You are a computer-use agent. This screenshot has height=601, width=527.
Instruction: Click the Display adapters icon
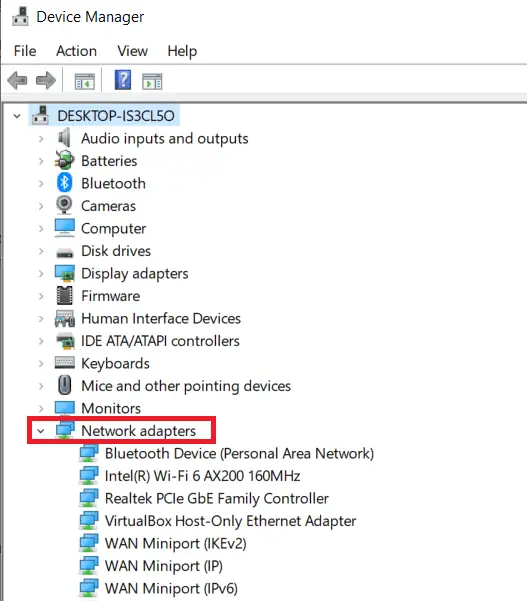(64, 273)
